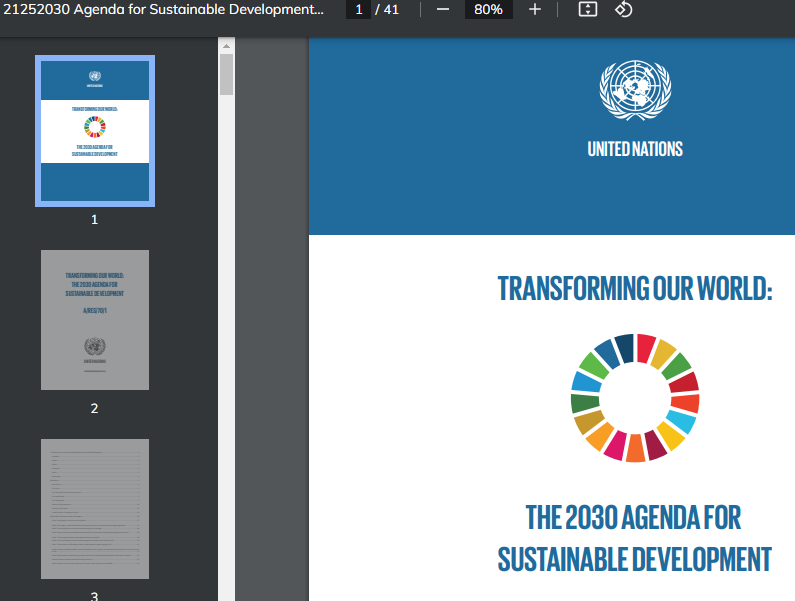Click the United Nations emblem logo

635,90
